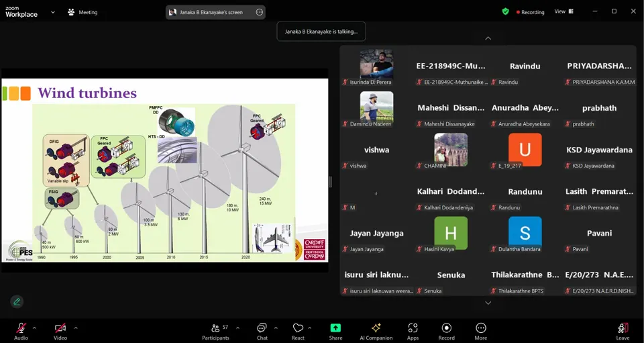
Task: Select Senuka participant tile
Action: coord(451,275)
